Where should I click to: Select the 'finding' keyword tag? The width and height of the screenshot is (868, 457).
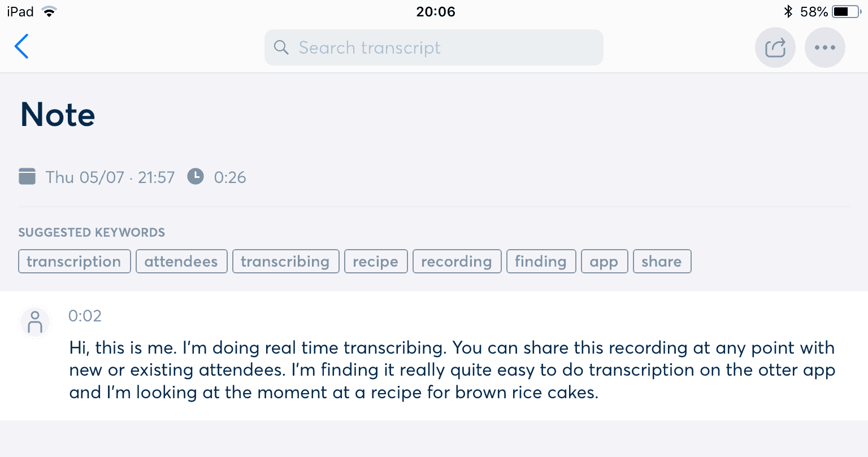click(541, 262)
